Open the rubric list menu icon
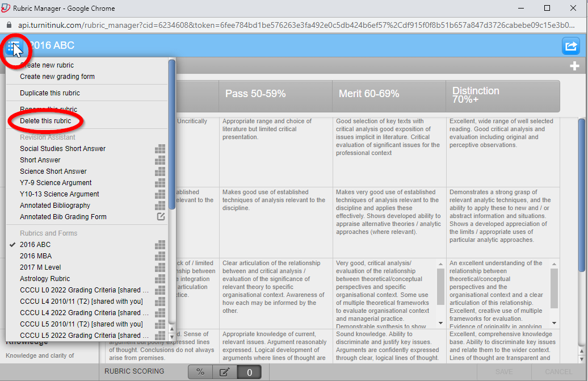Image resolution: width=588 pixels, height=381 pixels. click(x=14, y=48)
